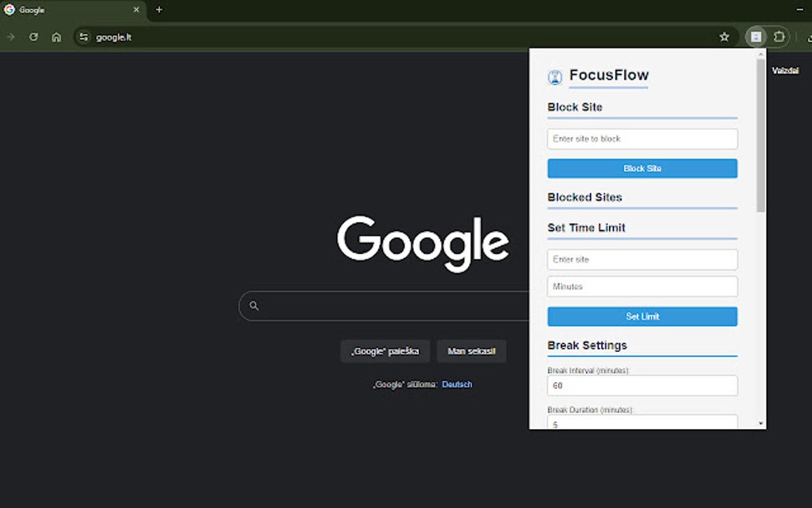Select the magnifier icon in Google search box
This screenshot has height=508, width=812.
tap(253, 306)
